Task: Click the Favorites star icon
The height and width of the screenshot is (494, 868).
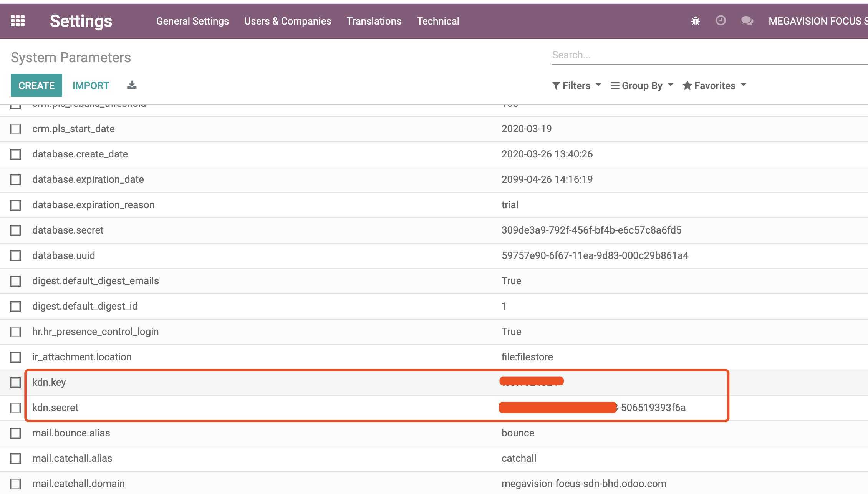Action: [687, 86]
